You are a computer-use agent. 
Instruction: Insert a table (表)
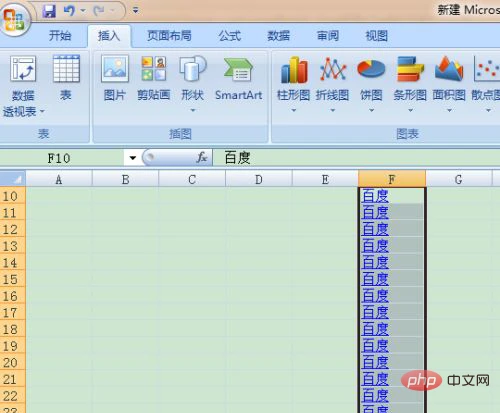pos(66,78)
